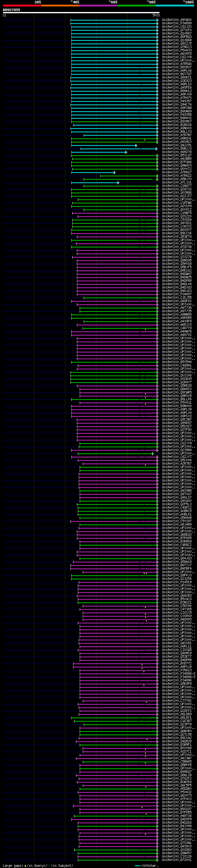Select hit label UniRef100_Q2QT32
The width and height of the screenshot is (197, 868).
coord(177,189)
